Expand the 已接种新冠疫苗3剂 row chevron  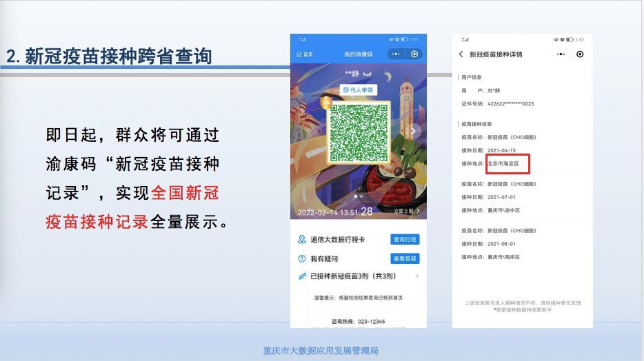coord(416,276)
